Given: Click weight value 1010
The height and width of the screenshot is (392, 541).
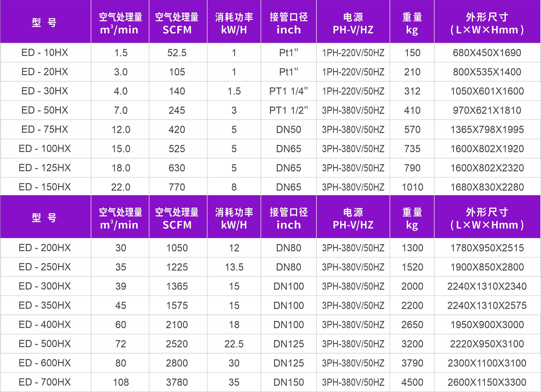Looking at the screenshot, I should click(412, 187).
